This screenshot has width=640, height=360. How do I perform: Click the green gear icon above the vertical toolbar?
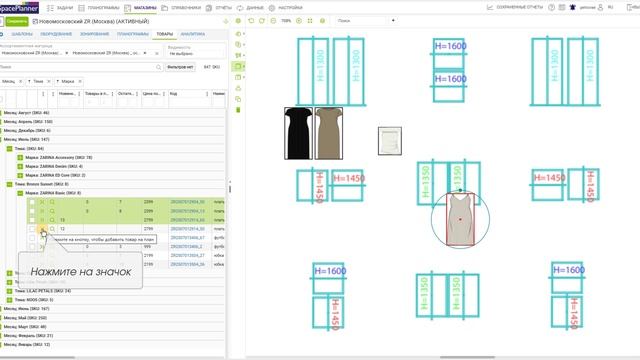point(238,20)
